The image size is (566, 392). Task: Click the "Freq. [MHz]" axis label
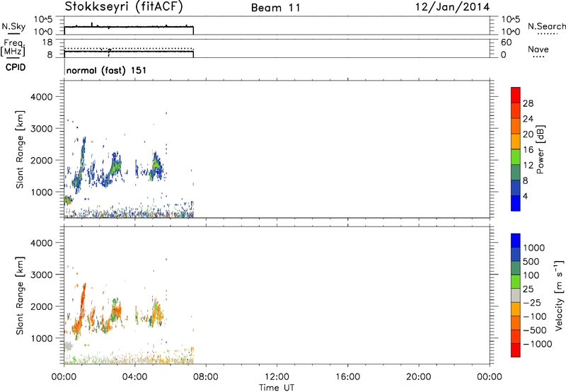pos(13,47)
